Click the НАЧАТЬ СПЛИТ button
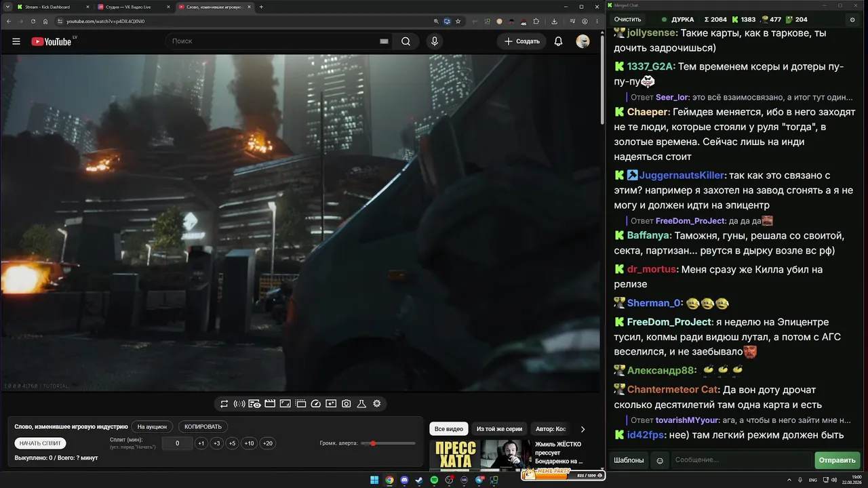The height and width of the screenshot is (488, 868). pyautogui.click(x=41, y=443)
